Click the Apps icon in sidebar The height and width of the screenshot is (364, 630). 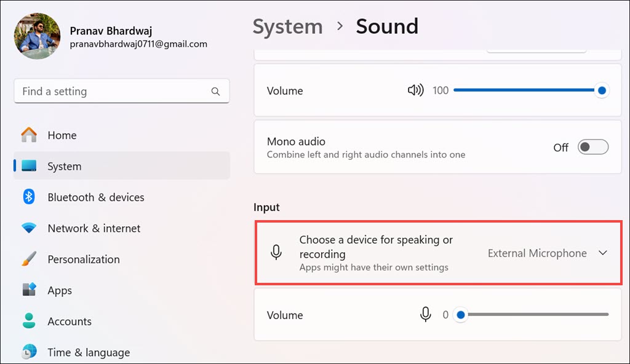coord(29,290)
